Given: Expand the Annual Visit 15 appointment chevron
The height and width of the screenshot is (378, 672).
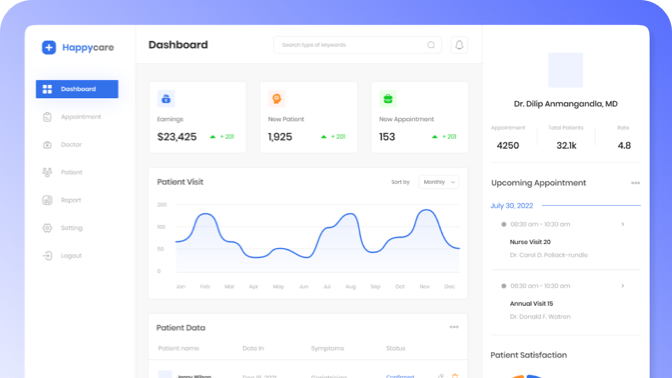Looking at the screenshot, I should 623,286.
